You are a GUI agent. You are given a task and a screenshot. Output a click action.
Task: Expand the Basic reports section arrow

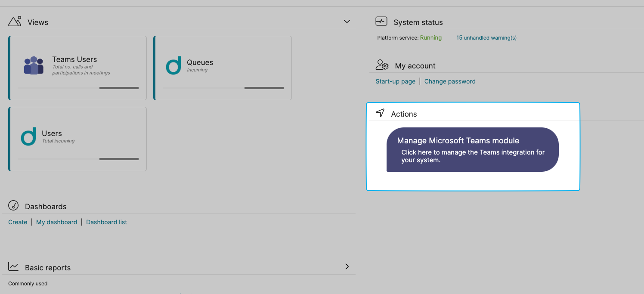(x=347, y=266)
